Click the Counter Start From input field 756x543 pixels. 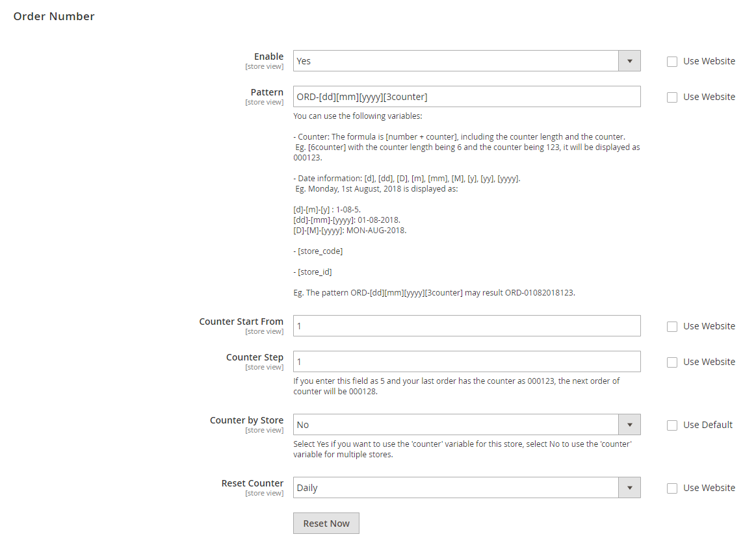[x=467, y=326]
